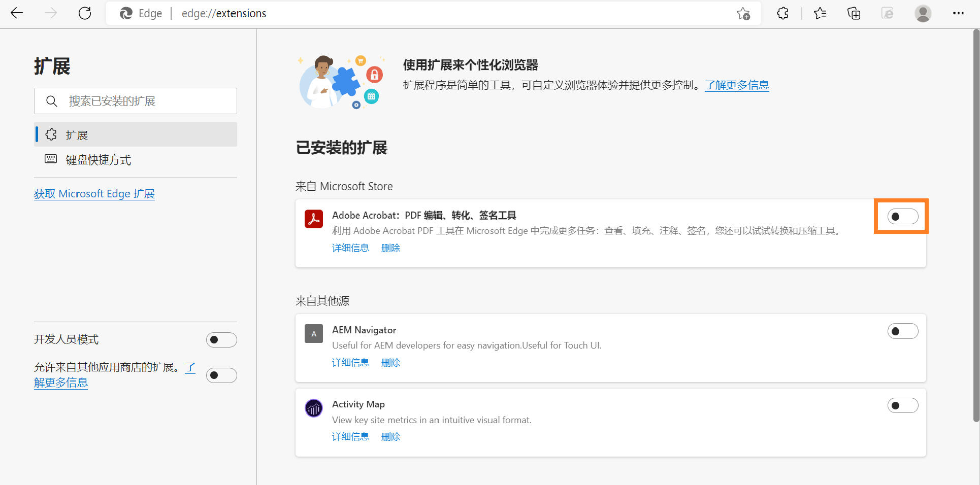The width and height of the screenshot is (980, 485).
Task: Open 详细信息 for Activity Map
Action: point(350,437)
